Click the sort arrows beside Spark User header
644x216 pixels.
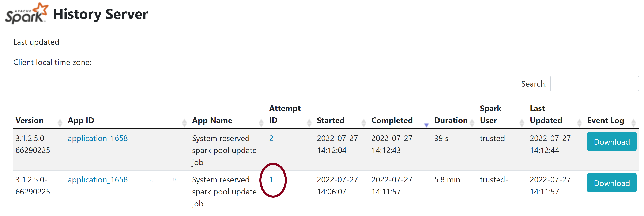tap(521, 122)
